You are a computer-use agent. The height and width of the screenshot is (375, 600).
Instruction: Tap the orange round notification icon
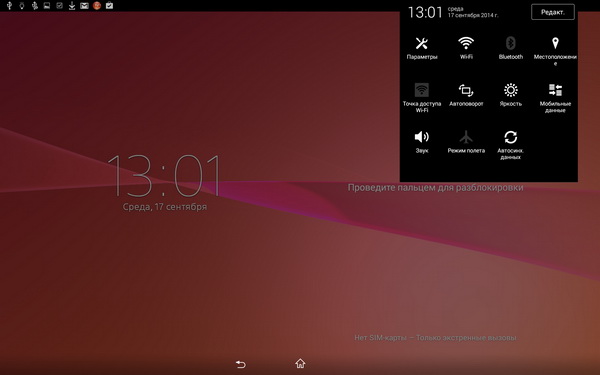pos(97,5)
